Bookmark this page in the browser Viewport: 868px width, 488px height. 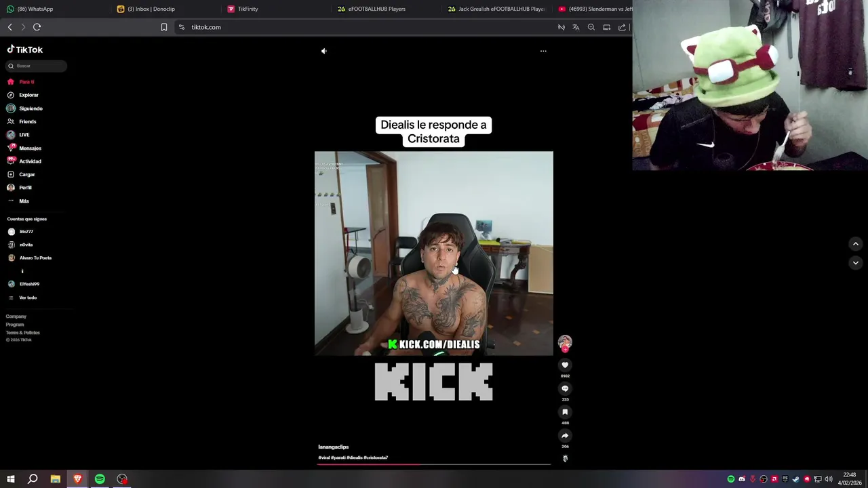point(164,27)
